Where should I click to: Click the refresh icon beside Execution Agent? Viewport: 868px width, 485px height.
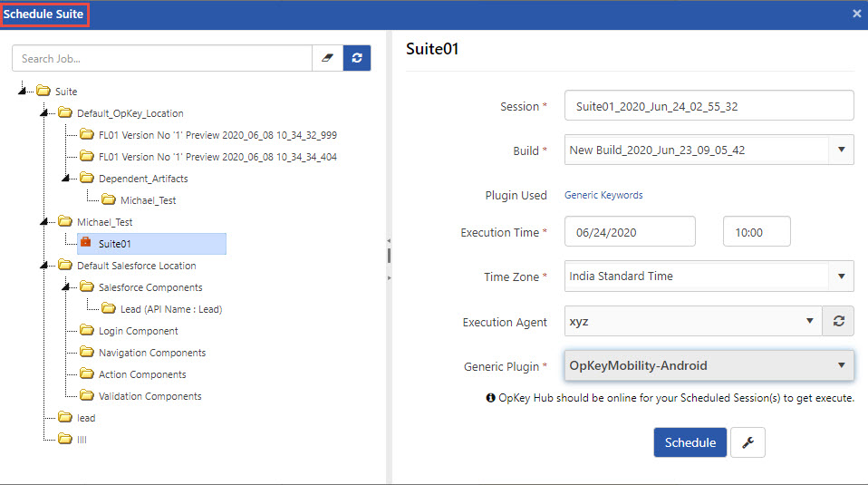(838, 321)
